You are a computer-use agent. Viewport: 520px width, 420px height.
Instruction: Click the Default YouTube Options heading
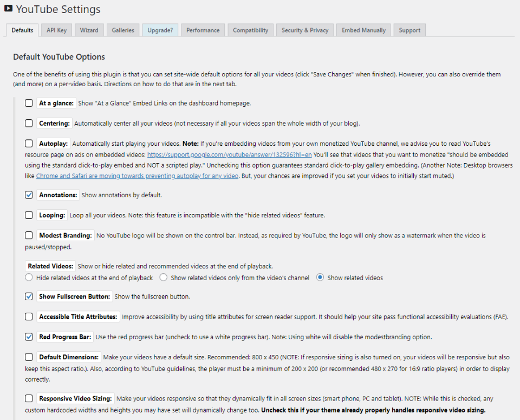(59, 57)
